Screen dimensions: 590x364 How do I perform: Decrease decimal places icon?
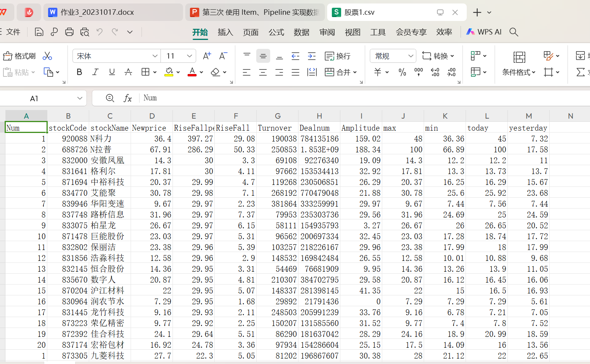[451, 72]
